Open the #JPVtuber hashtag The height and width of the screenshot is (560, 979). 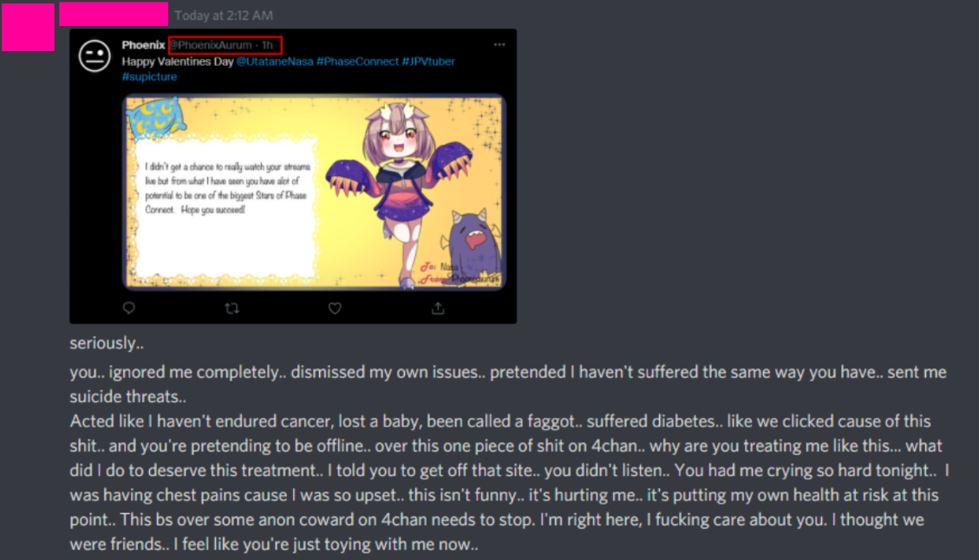[428, 62]
